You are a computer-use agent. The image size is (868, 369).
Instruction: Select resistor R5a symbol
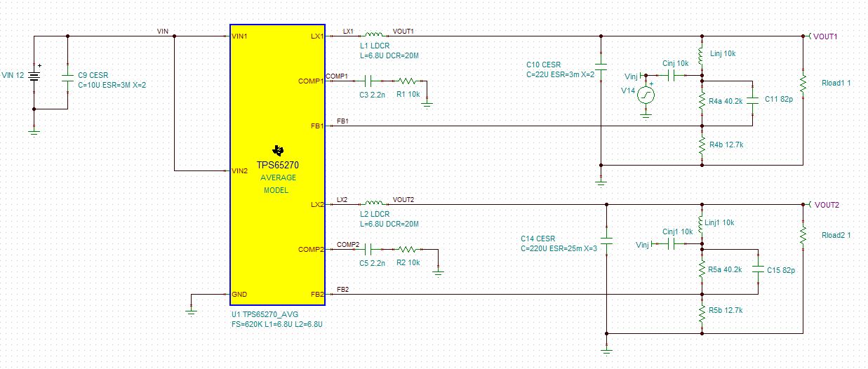click(702, 270)
